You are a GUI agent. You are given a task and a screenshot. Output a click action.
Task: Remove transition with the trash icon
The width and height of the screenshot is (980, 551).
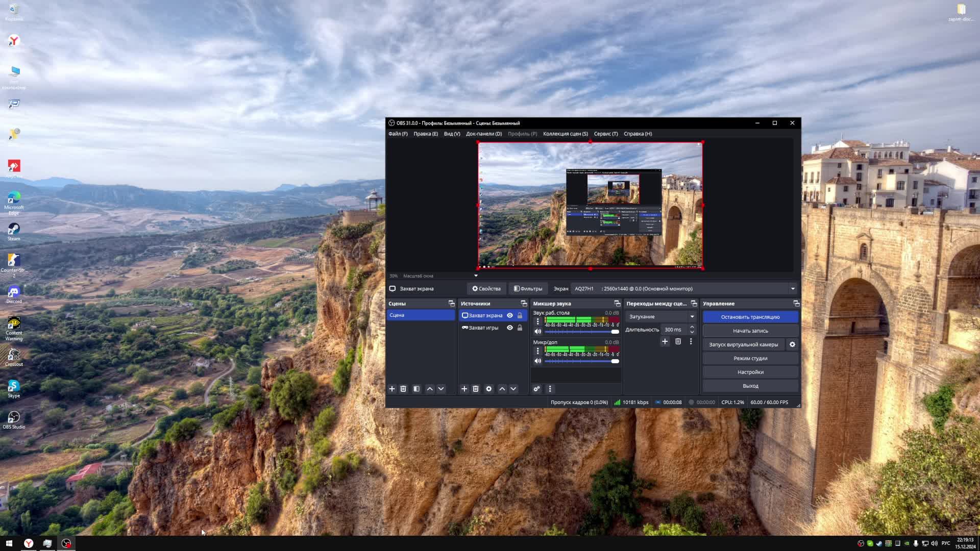(x=678, y=341)
